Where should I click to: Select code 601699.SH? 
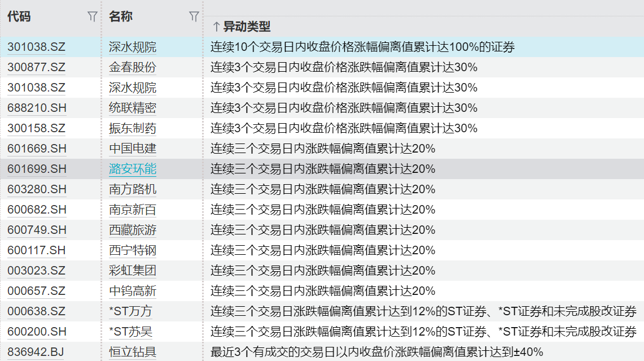37,169
